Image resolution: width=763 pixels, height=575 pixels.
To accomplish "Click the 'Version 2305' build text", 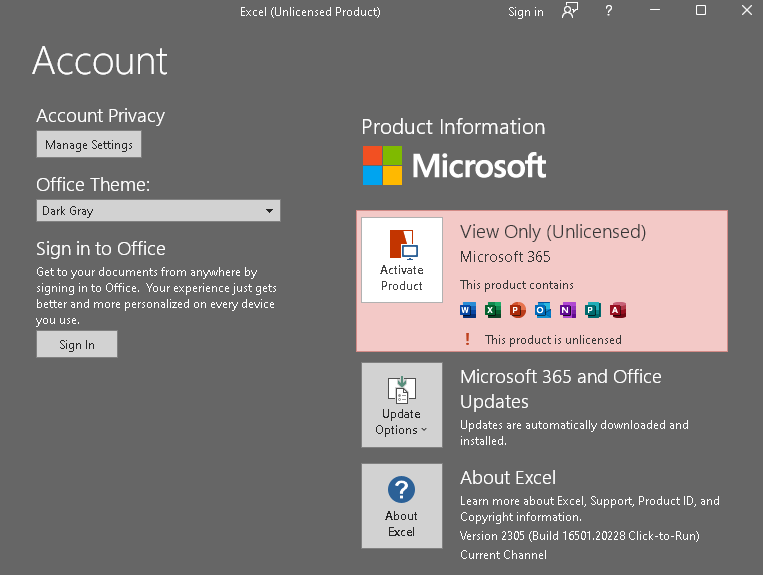I will click(580, 536).
